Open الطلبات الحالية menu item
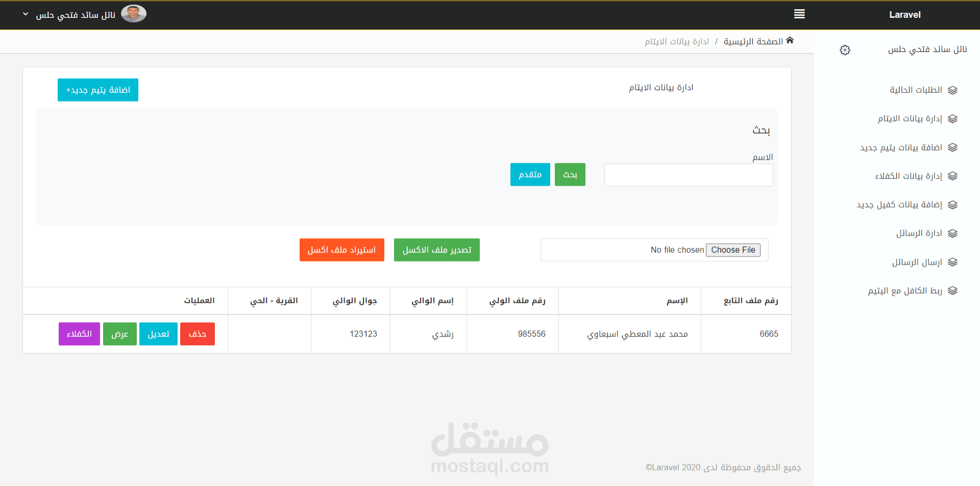This screenshot has width=980, height=486. coord(916,90)
